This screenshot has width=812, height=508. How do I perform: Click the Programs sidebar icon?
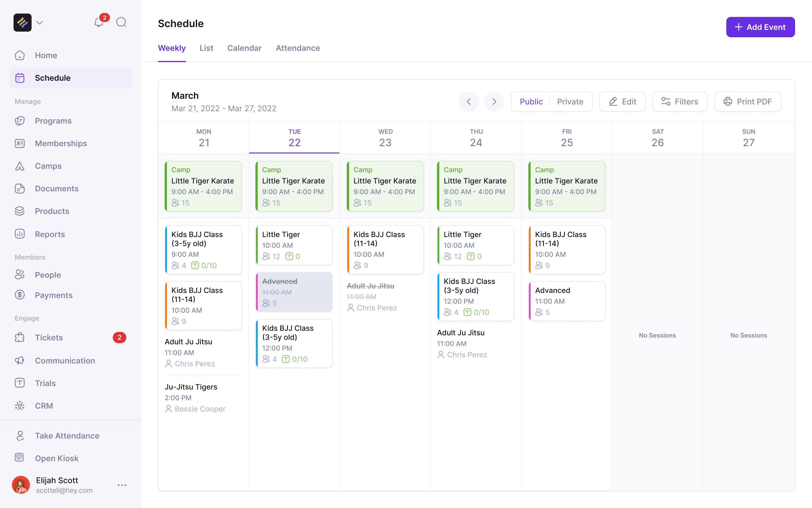click(x=20, y=121)
